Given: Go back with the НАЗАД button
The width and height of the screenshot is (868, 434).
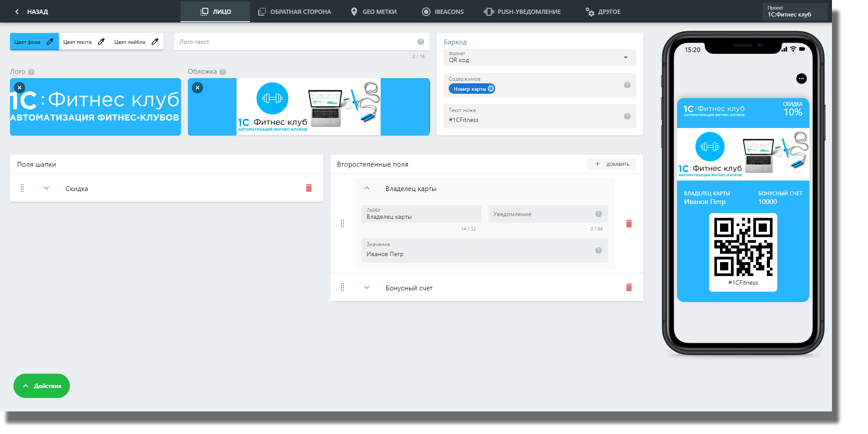Looking at the screenshot, I should (31, 12).
